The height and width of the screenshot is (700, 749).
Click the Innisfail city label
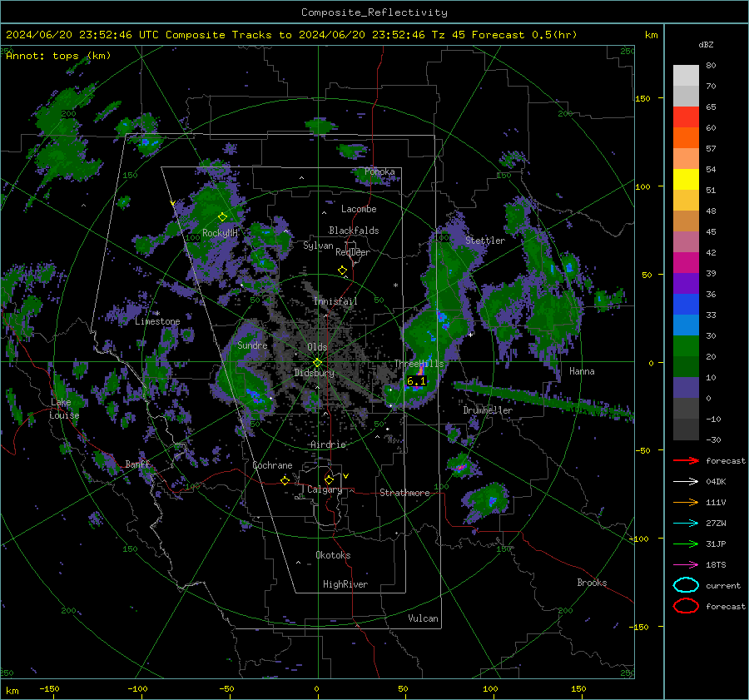click(335, 301)
